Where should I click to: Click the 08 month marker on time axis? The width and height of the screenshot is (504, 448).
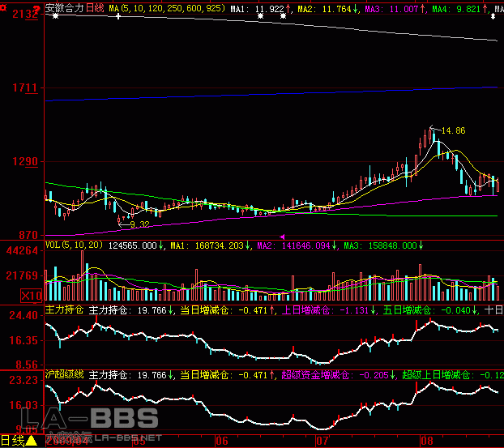[426, 442]
